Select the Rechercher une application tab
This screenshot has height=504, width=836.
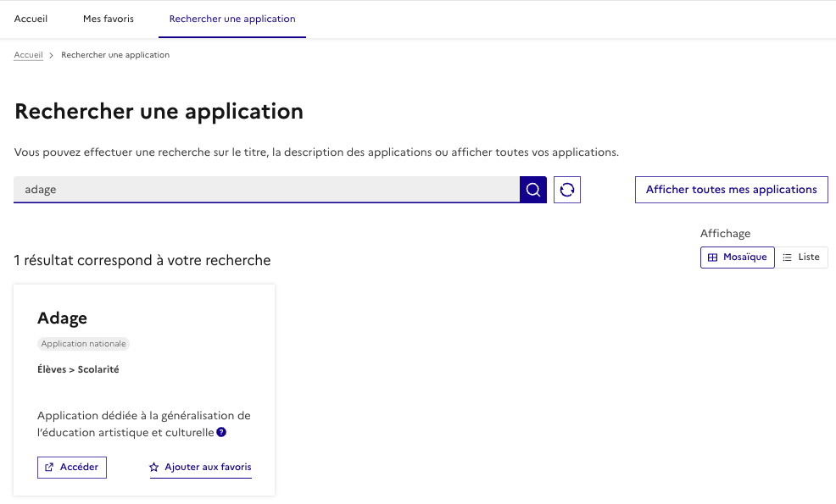(232, 19)
